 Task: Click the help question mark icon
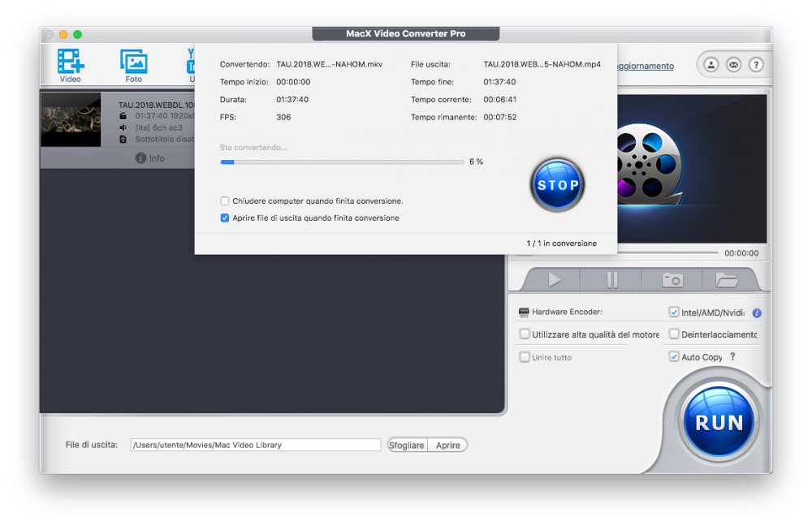pos(756,65)
